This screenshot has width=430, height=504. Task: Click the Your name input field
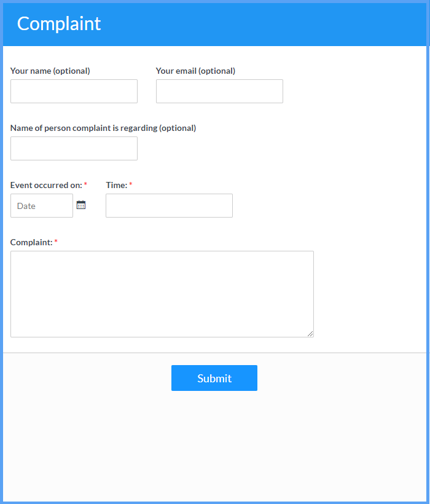[x=74, y=92]
